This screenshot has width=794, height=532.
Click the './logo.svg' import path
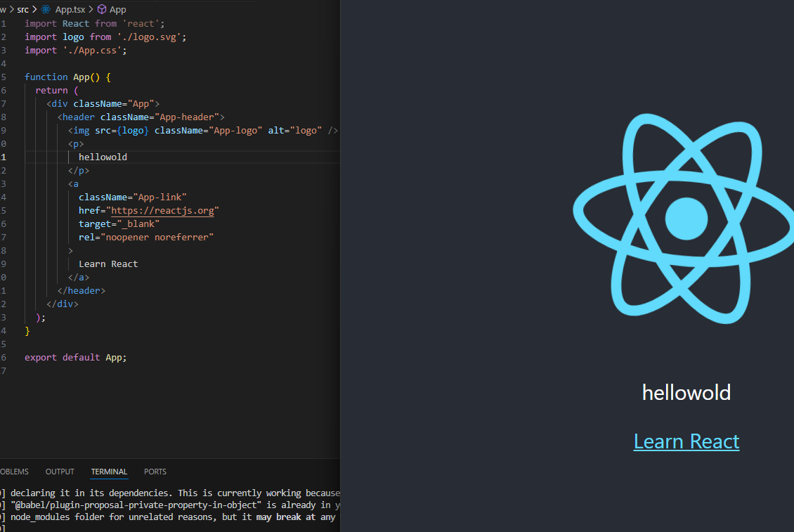pyautogui.click(x=149, y=37)
